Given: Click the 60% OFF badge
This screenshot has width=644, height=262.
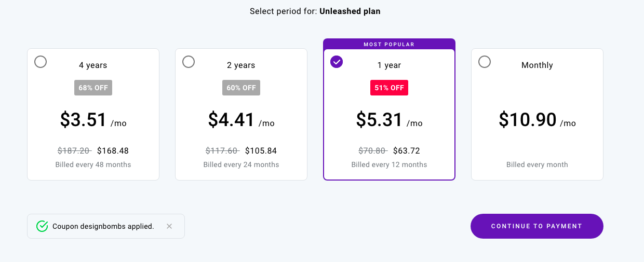Looking at the screenshot, I should coord(241,88).
